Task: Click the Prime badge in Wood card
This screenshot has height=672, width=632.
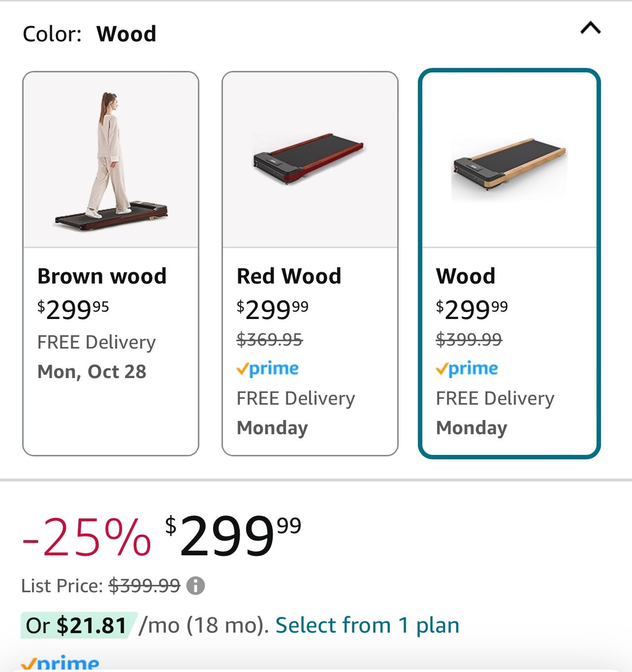Action: [467, 368]
